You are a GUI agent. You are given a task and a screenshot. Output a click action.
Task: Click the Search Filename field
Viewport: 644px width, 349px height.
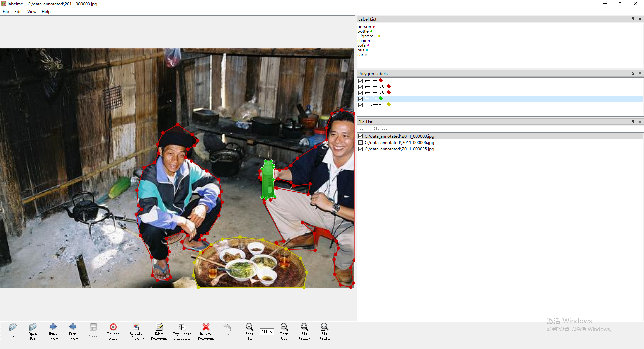point(500,129)
